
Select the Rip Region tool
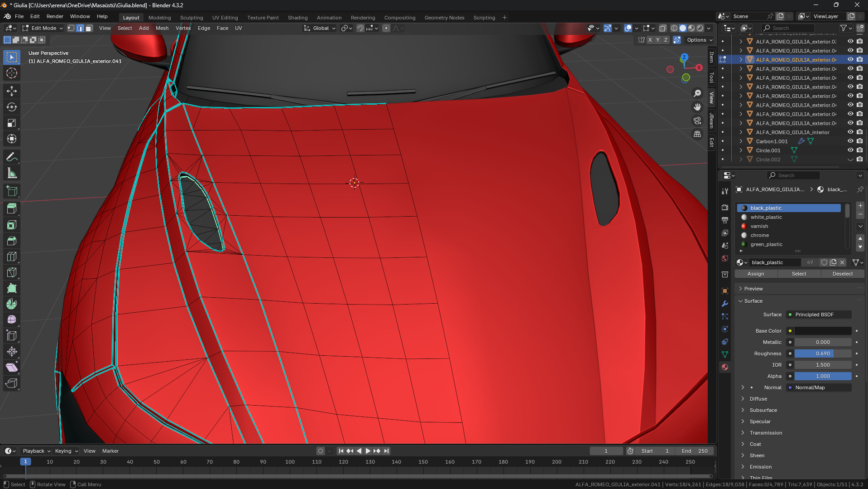pos(12,383)
